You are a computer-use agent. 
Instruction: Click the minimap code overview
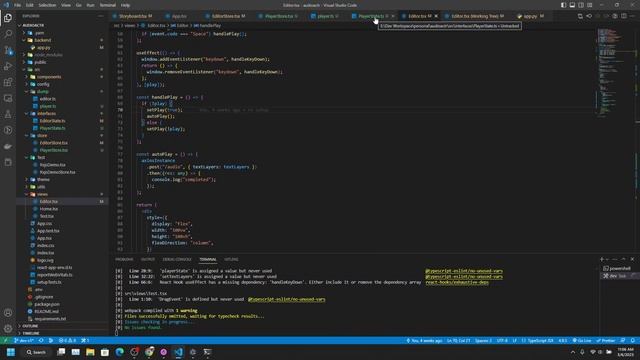click(x=616, y=73)
